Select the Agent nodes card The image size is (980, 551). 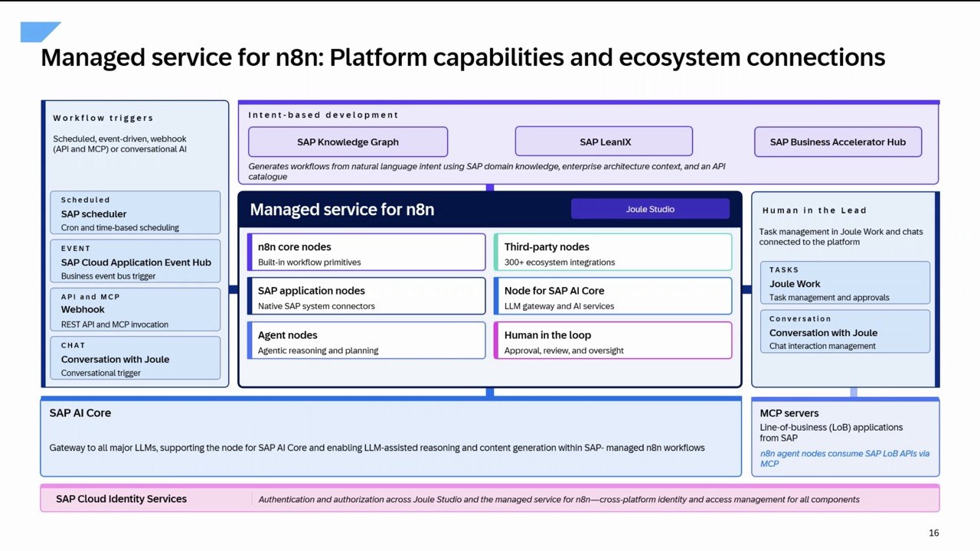[366, 341]
